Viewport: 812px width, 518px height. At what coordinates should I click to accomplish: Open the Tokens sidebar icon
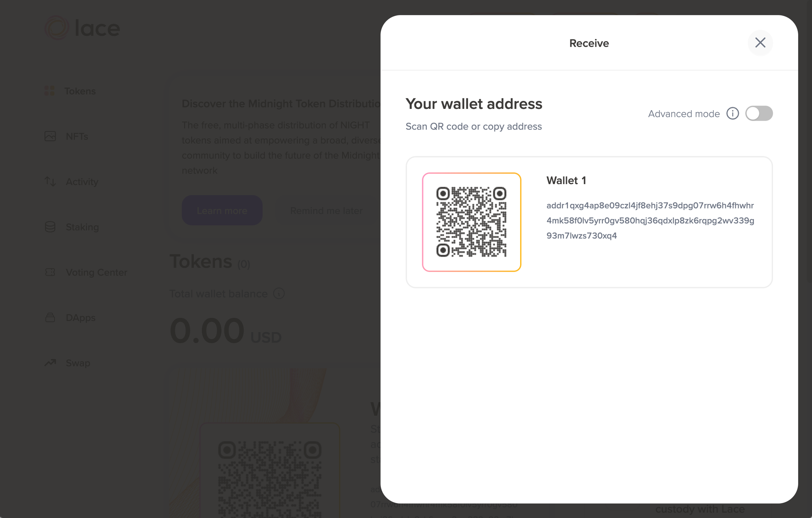(50, 91)
